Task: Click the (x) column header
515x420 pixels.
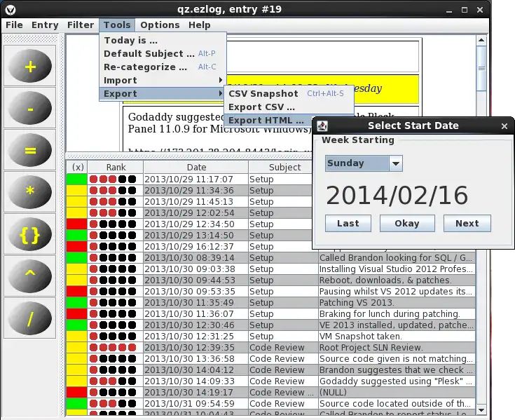Action: pyautogui.click(x=77, y=168)
